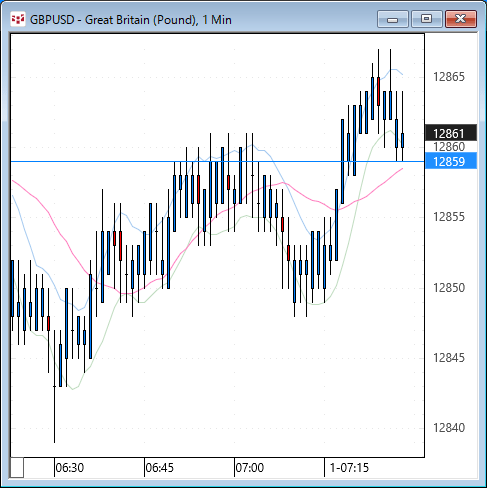Click the 12850 price axis label
Viewport: 487px width, 488px height.
coord(449,287)
